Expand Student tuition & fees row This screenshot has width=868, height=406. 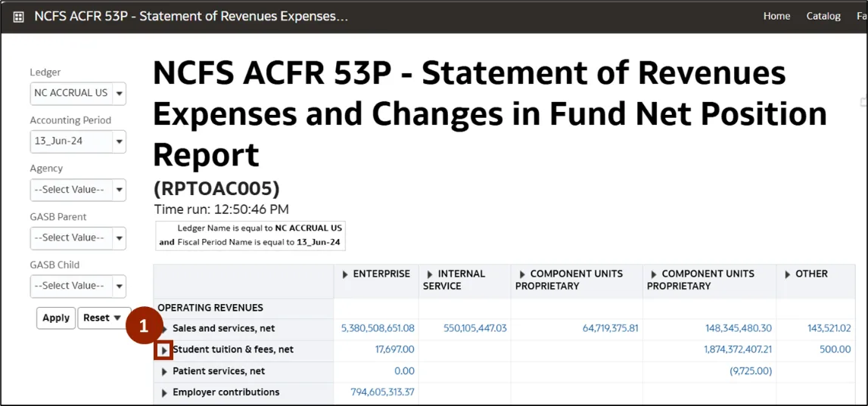(x=164, y=350)
